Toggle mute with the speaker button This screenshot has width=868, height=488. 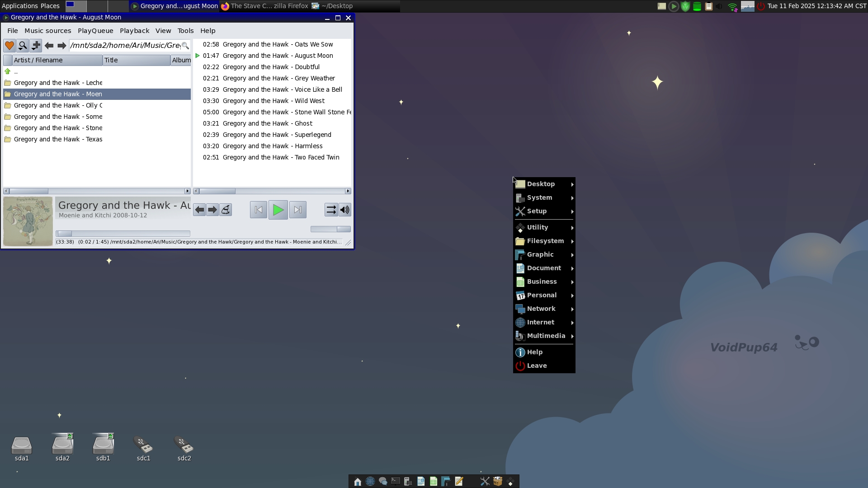[345, 210]
